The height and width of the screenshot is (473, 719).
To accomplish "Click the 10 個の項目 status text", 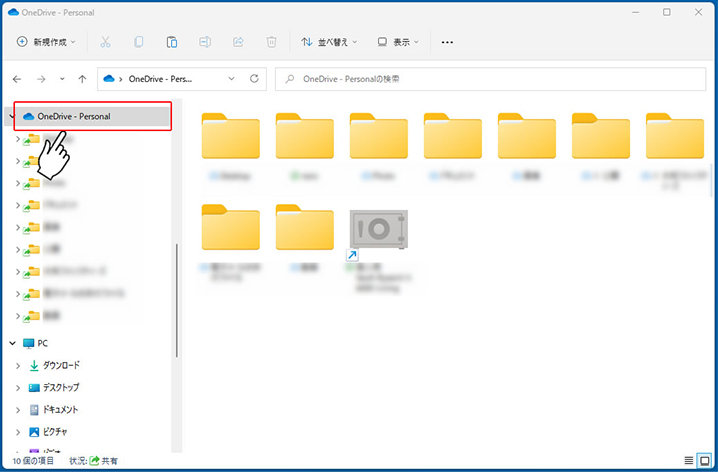I will [33, 461].
